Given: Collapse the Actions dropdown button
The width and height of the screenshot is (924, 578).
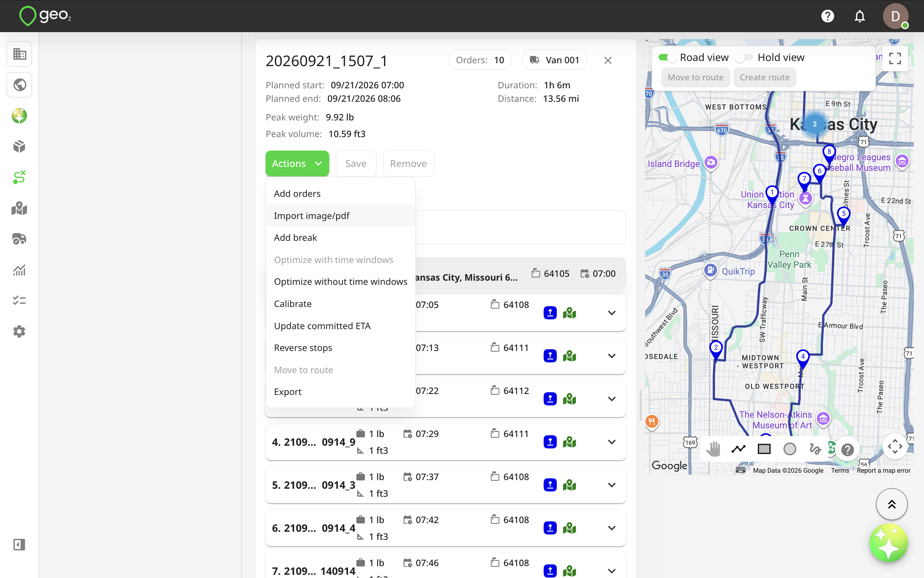Looking at the screenshot, I should pos(297,164).
